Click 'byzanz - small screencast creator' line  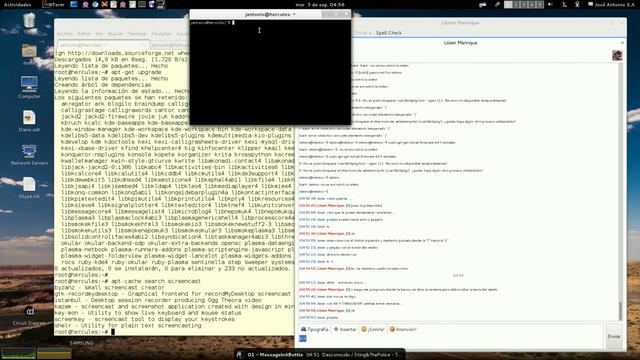click(109, 287)
